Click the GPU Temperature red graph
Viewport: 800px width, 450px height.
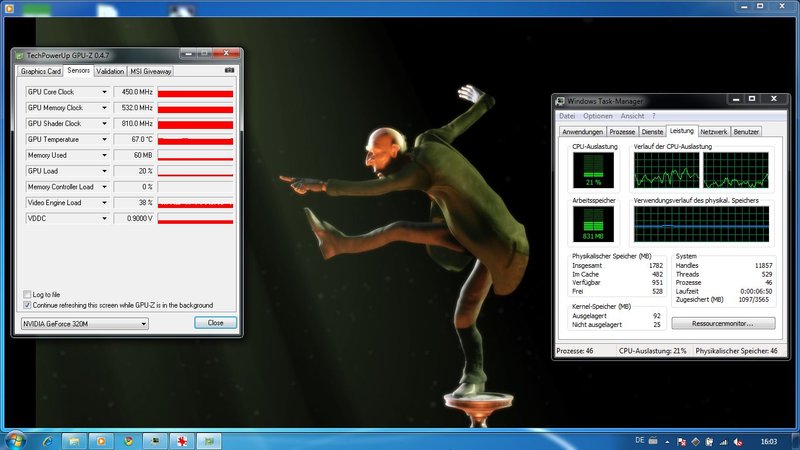point(195,139)
